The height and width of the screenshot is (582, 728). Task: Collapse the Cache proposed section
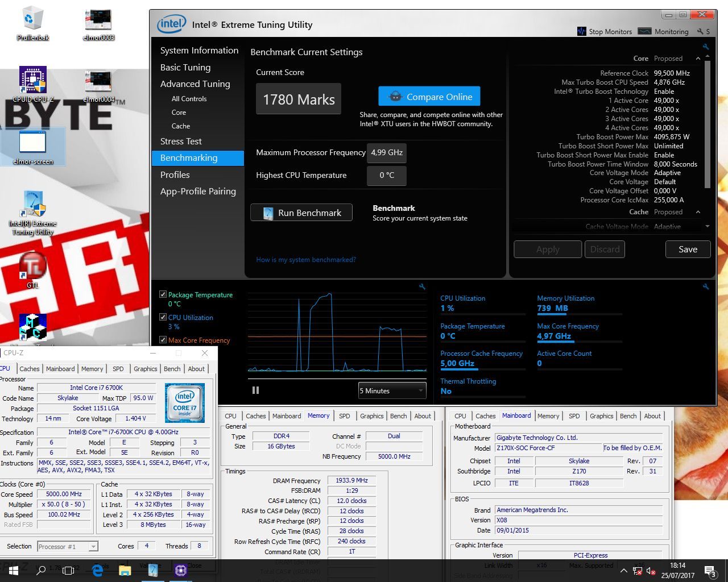coord(698,212)
